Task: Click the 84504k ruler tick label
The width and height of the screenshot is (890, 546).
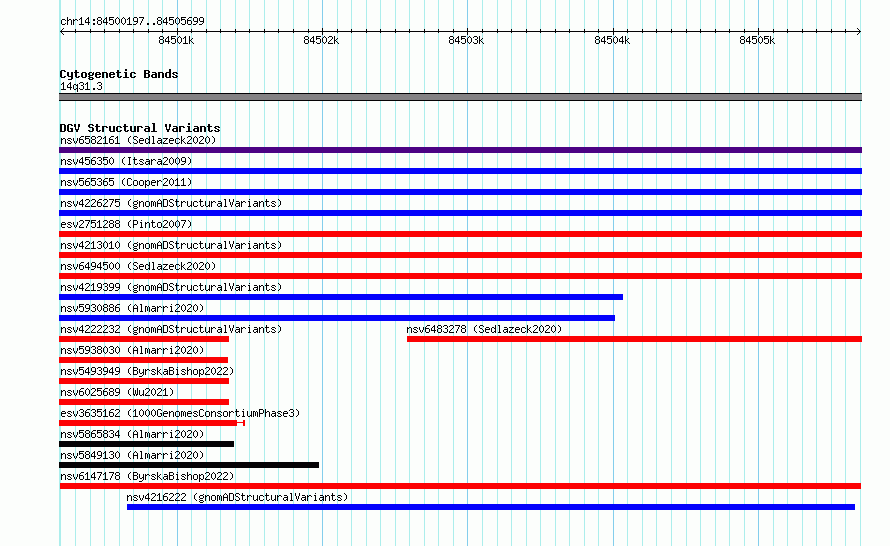Action: [612, 40]
